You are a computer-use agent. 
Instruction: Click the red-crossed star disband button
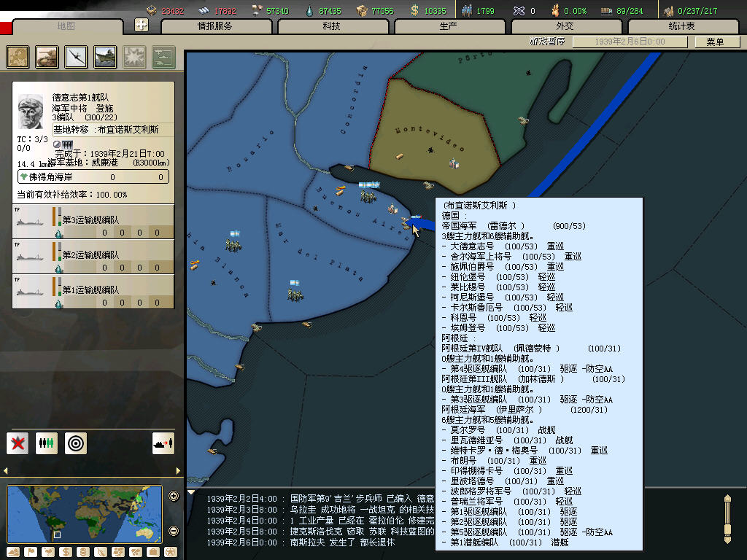point(18,443)
